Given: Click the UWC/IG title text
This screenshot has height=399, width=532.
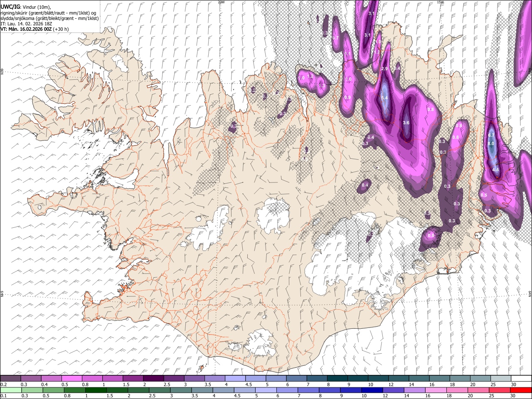Looking at the screenshot, I should [10, 6].
